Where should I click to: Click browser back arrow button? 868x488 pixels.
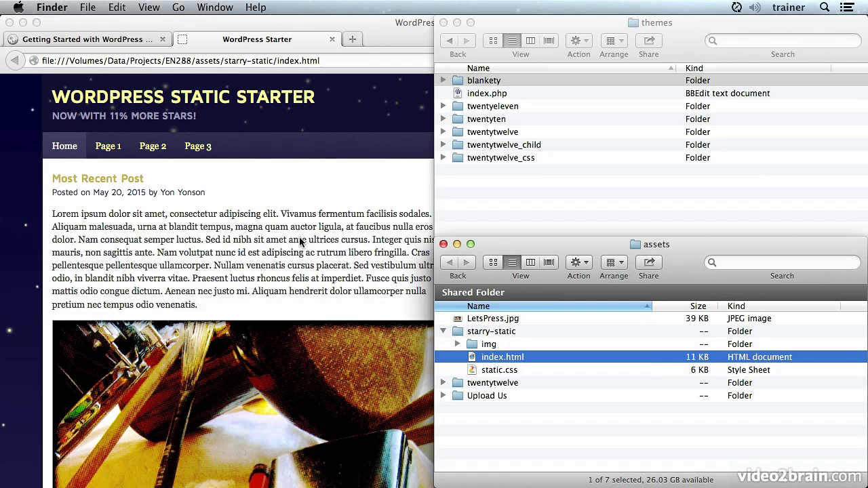pyautogui.click(x=14, y=60)
